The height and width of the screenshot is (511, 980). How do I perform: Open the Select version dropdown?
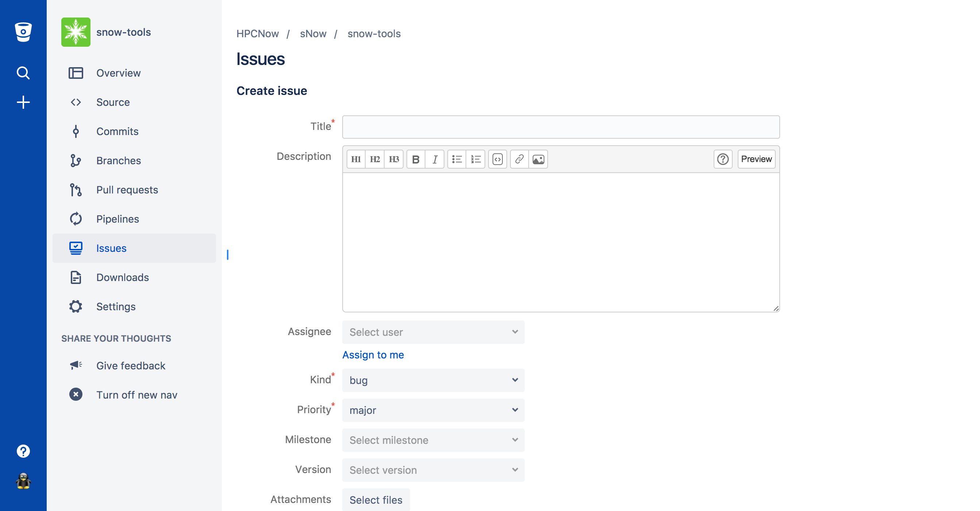433,470
